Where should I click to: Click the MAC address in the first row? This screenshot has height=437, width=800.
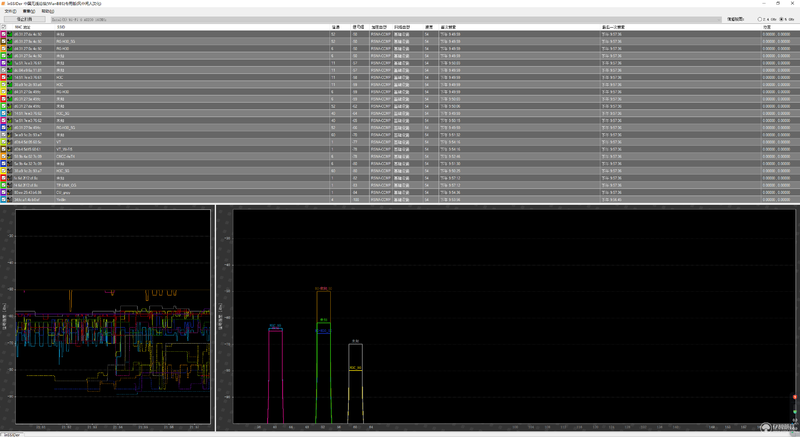28,34
